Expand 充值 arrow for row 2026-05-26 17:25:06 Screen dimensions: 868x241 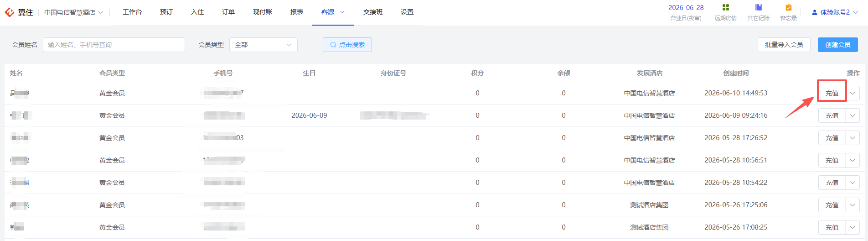(x=852, y=205)
